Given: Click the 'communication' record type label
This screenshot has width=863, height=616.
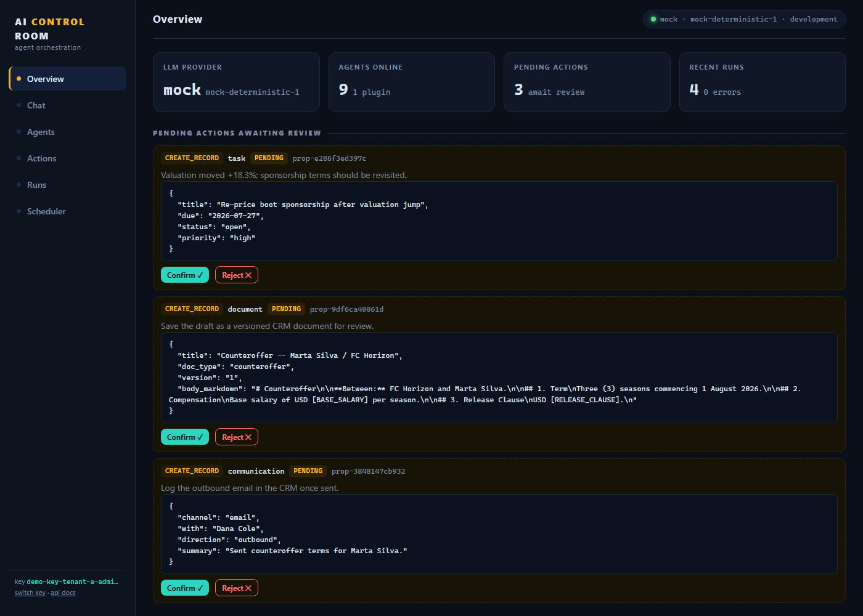Looking at the screenshot, I should (256, 471).
